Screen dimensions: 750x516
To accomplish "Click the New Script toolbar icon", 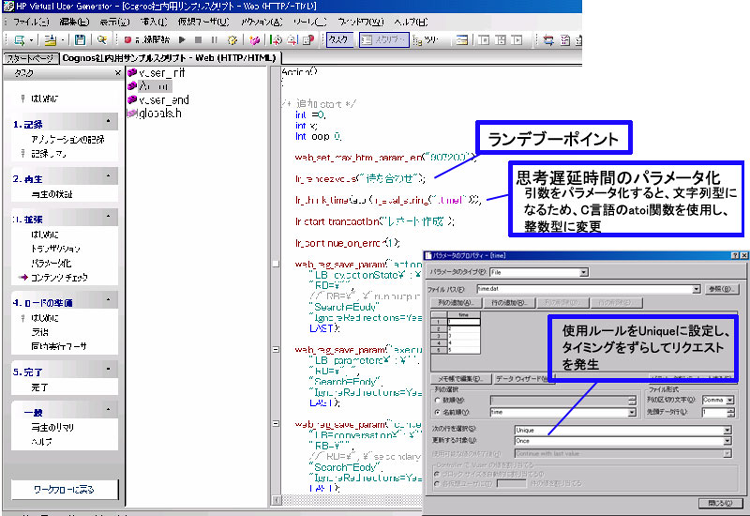I will (20, 40).
